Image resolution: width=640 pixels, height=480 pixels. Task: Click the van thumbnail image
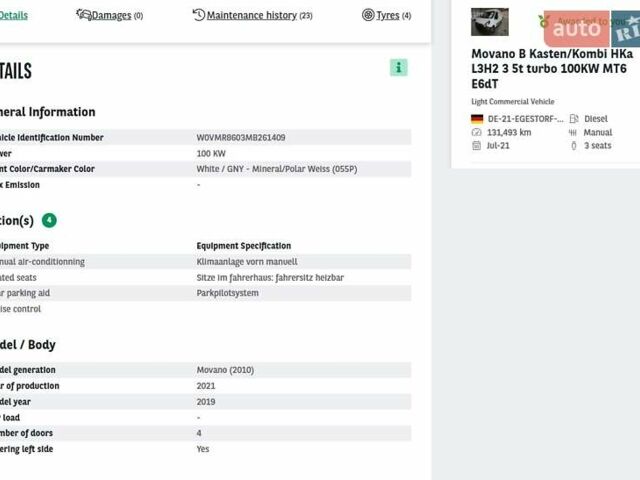490,23
